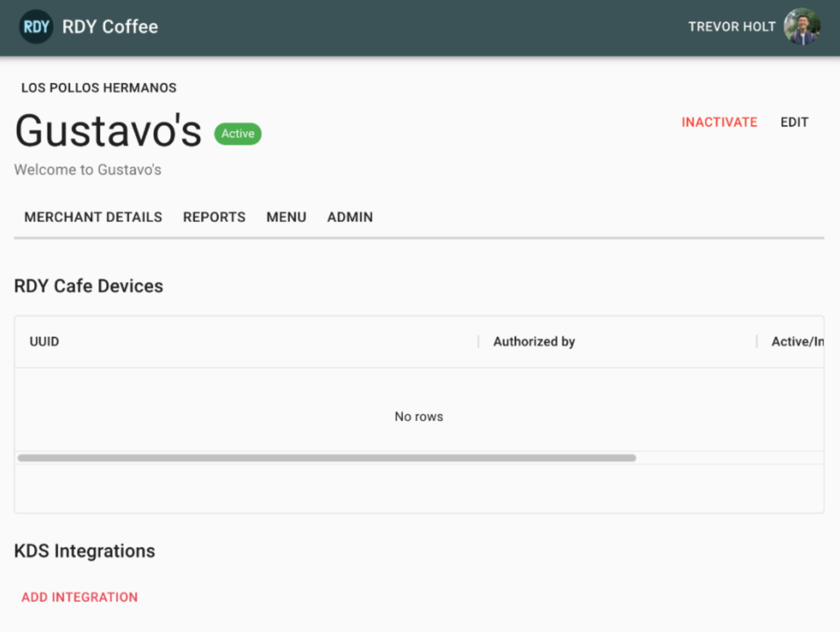This screenshot has width=840, height=632.
Task: Click the devices table horizontal scrollbar
Action: click(327, 458)
